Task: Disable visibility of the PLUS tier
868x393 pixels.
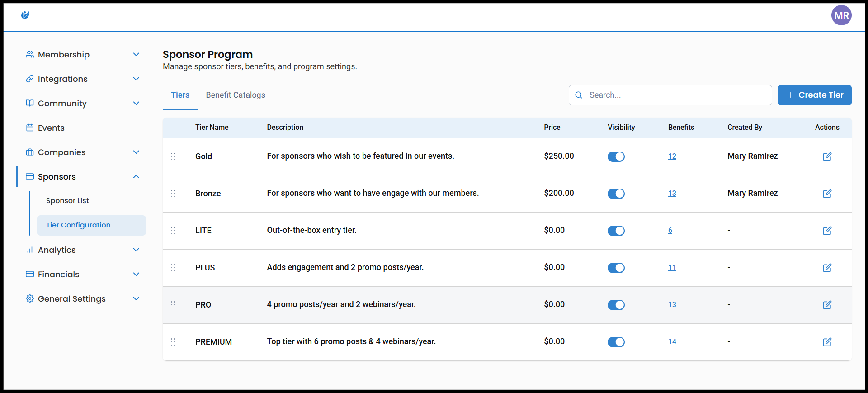Action: (x=616, y=268)
